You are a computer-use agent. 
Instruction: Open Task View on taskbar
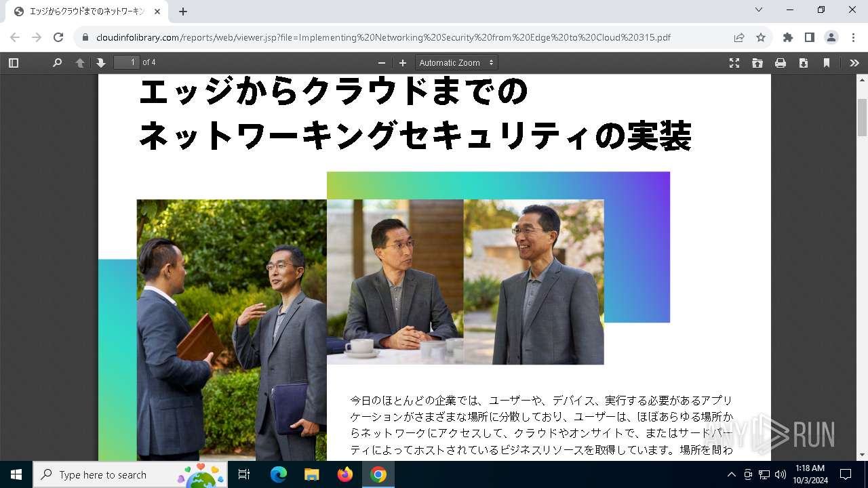tap(245, 474)
